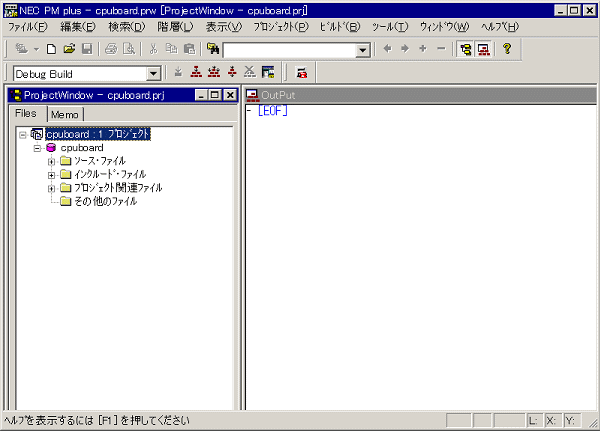Click the Stop Build crossed icon
Image resolution: width=600 pixels, height=431 pixels.
coord(250,72)
